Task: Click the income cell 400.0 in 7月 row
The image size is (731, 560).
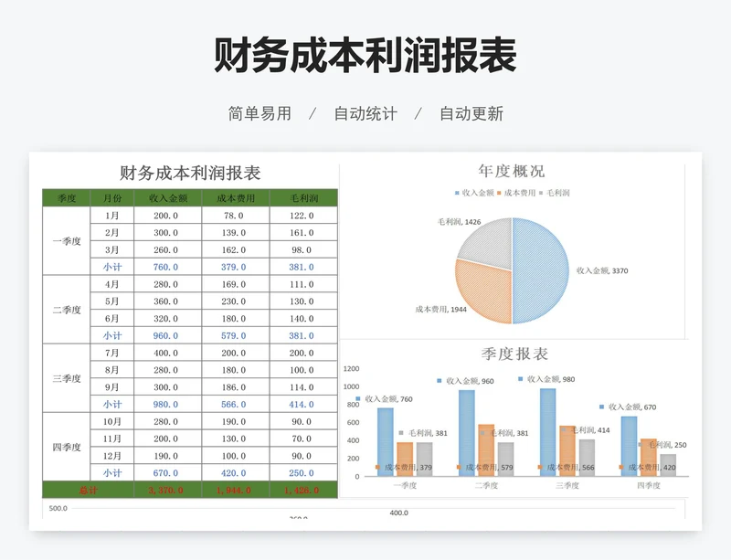Action: click(x=168, y=353)
